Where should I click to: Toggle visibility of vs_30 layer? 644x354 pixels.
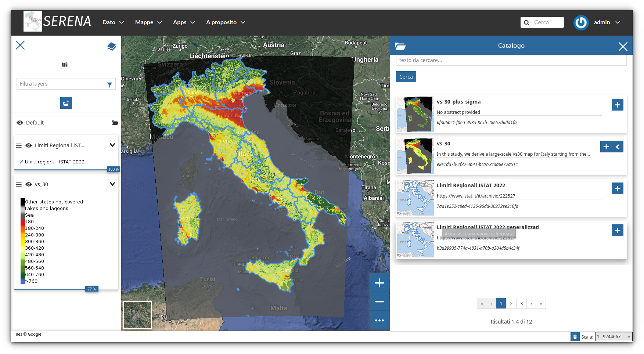pyautogui.click(x=29, y=184)
